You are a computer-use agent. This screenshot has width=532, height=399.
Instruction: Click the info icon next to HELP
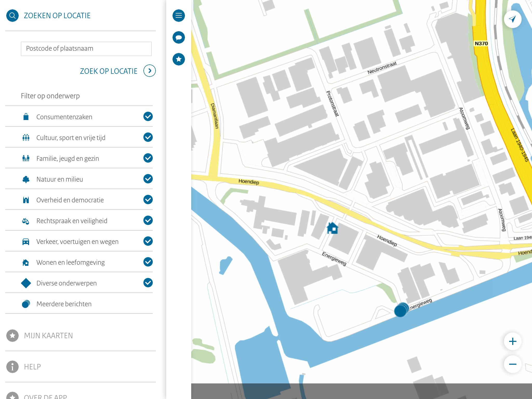(12, 367)
